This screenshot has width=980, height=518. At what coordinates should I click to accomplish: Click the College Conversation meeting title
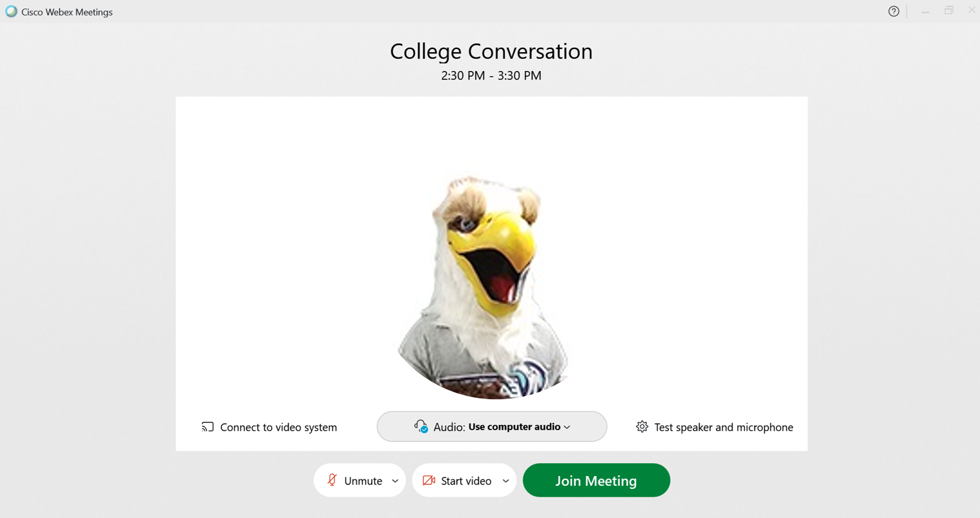tap(491, 51)
